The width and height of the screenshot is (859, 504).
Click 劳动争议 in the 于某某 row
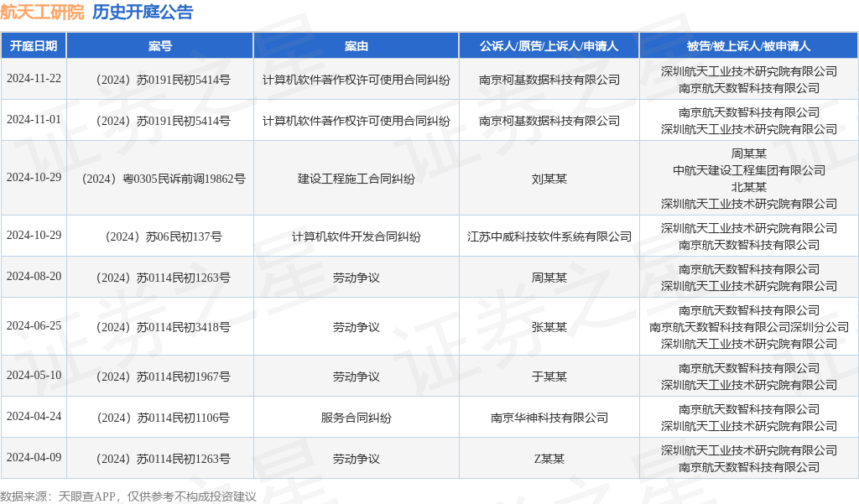[356, 377]
